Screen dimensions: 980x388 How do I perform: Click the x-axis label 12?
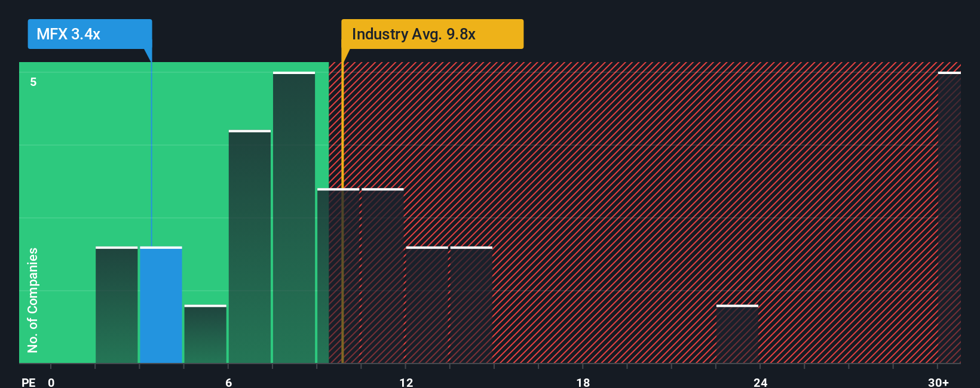pos(406,382)
